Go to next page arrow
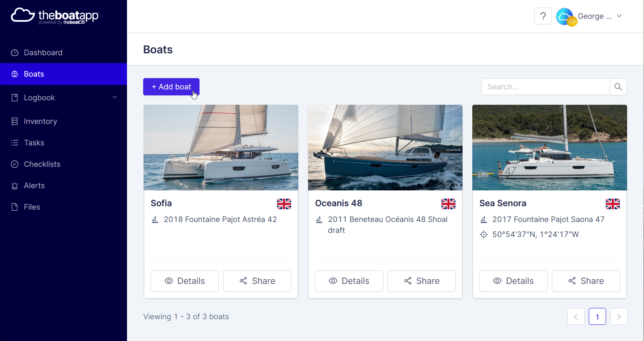Screen dimensions: 644x341 click(619, 317)
